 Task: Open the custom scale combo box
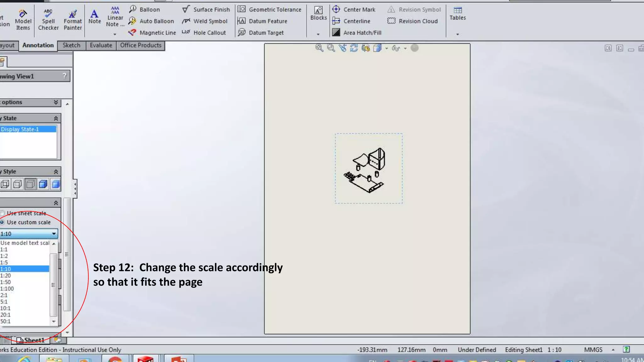pyautogui.click(x=29, y=234)
